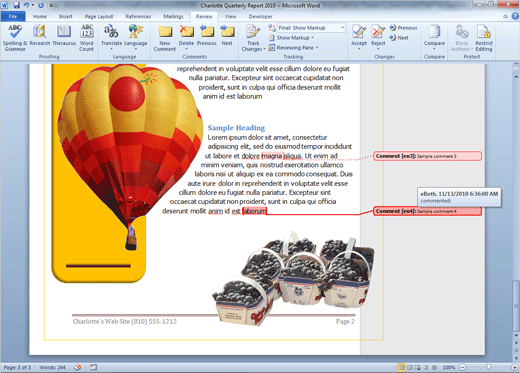Expand the Accept dropdown arrow
The width and height of the screenshot is (520, 373).
pos(359,49)
